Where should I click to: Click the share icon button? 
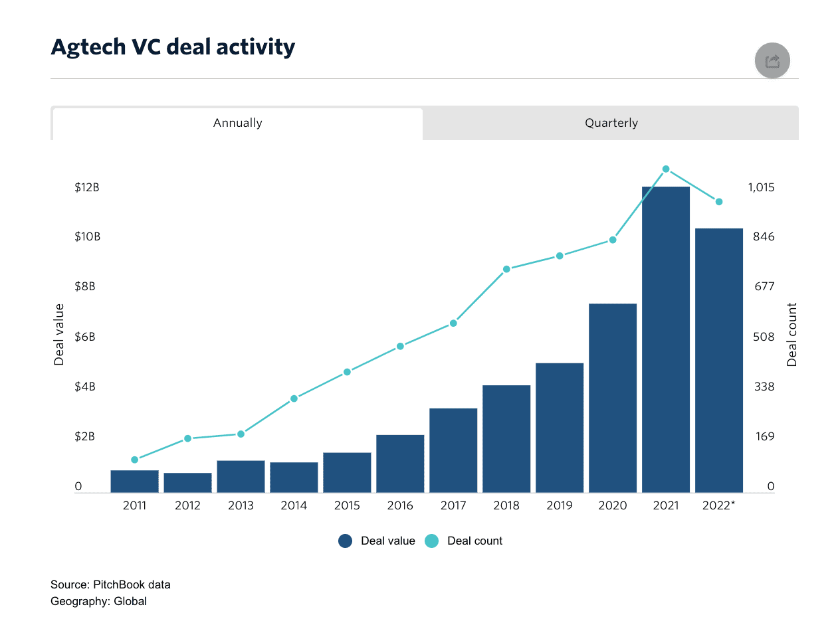coord(772,61)
